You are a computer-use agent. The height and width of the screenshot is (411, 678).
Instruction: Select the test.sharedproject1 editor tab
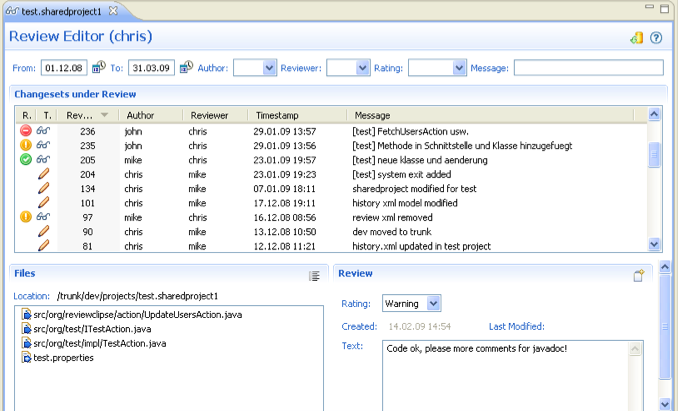(x=61, y=12)
